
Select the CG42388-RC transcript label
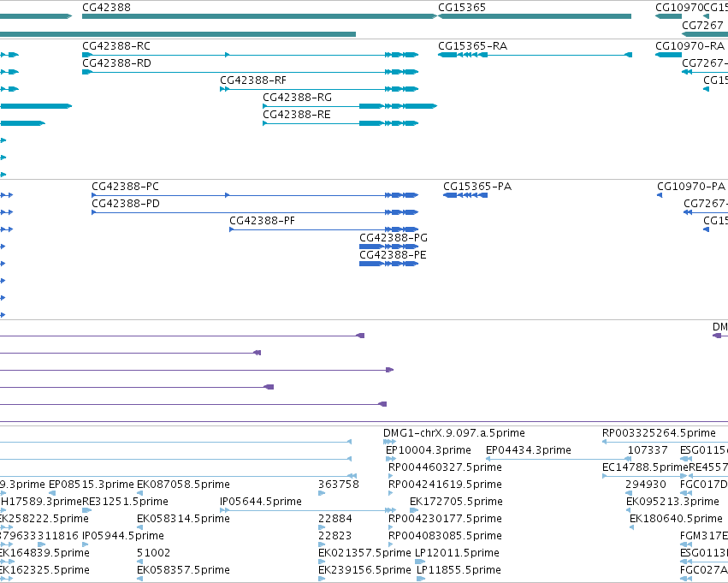(116, 46)
